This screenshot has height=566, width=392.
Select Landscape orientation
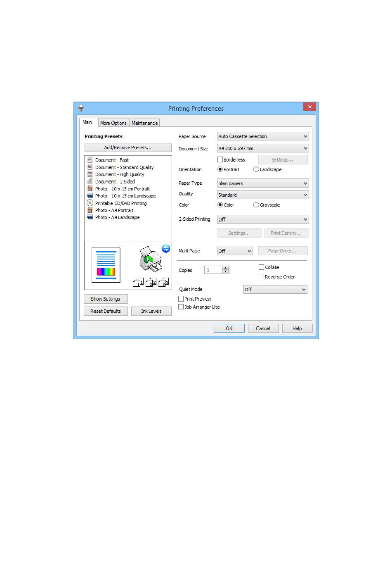pyautogui.click(x=256, y=169)
